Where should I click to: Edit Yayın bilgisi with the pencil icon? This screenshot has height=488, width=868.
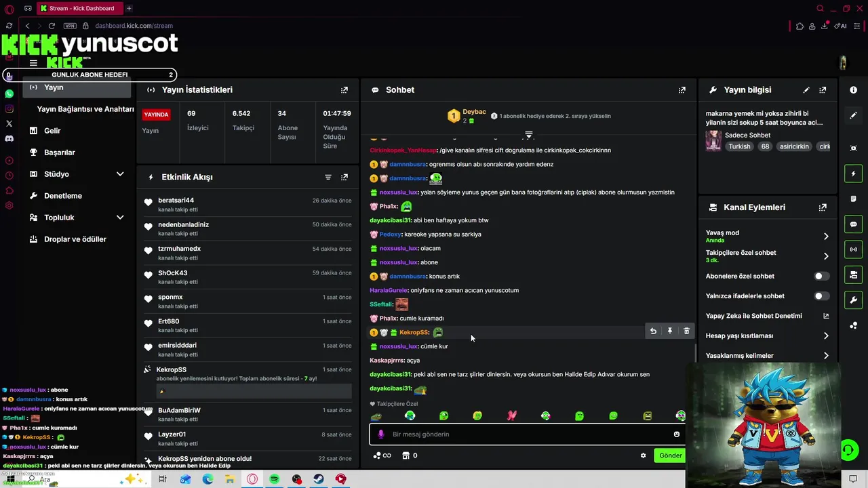coord(806,89)
